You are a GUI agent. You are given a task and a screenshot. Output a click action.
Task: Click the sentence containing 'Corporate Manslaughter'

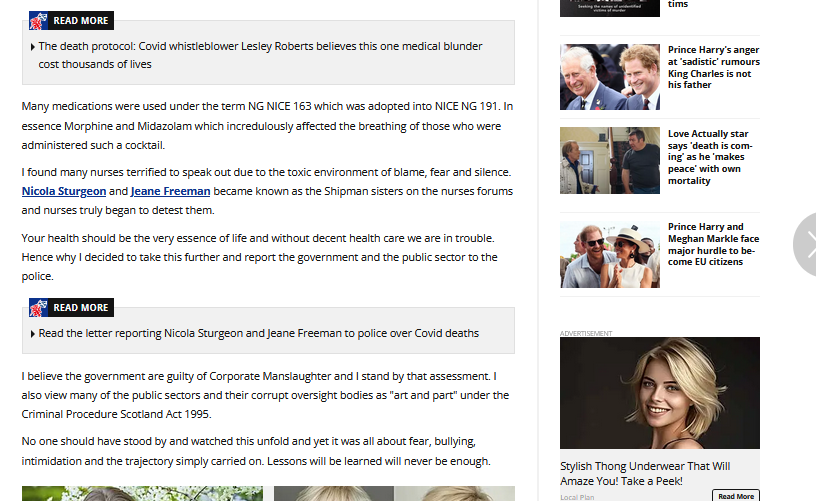(257, 376)
